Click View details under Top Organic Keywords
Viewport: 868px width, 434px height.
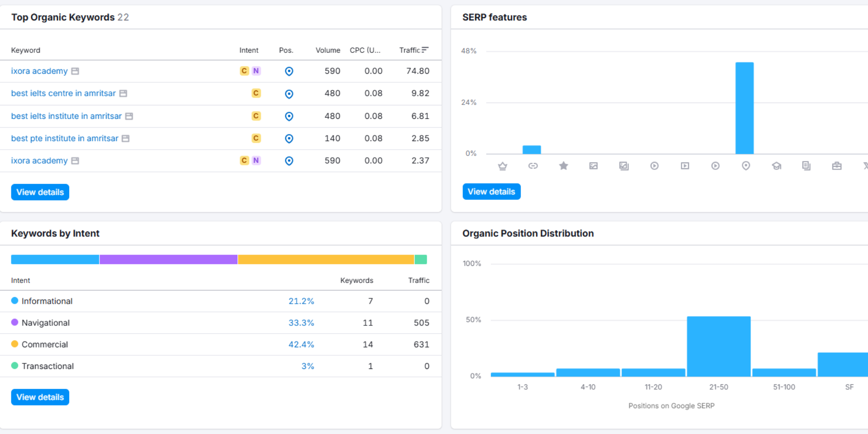(40, 192)
